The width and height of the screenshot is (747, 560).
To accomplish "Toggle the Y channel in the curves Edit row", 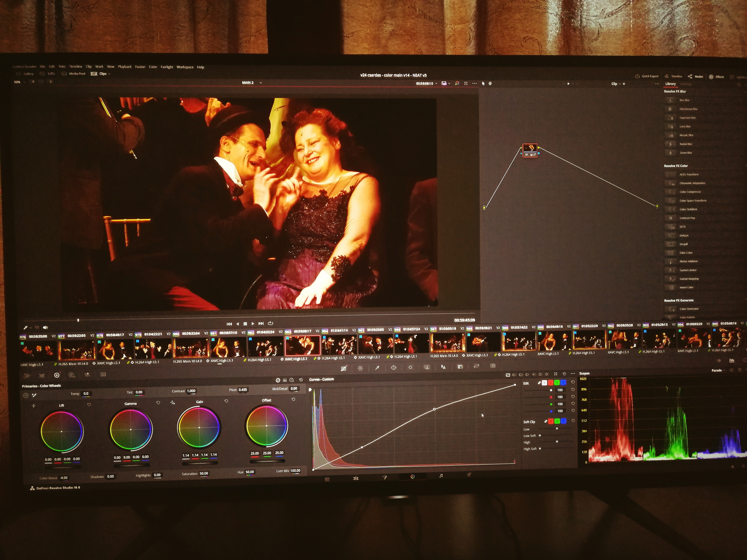I will (x=544, y=383).
